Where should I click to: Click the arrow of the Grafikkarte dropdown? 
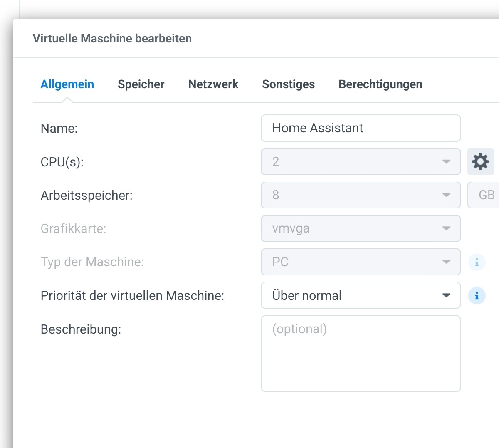pos(446,228)
